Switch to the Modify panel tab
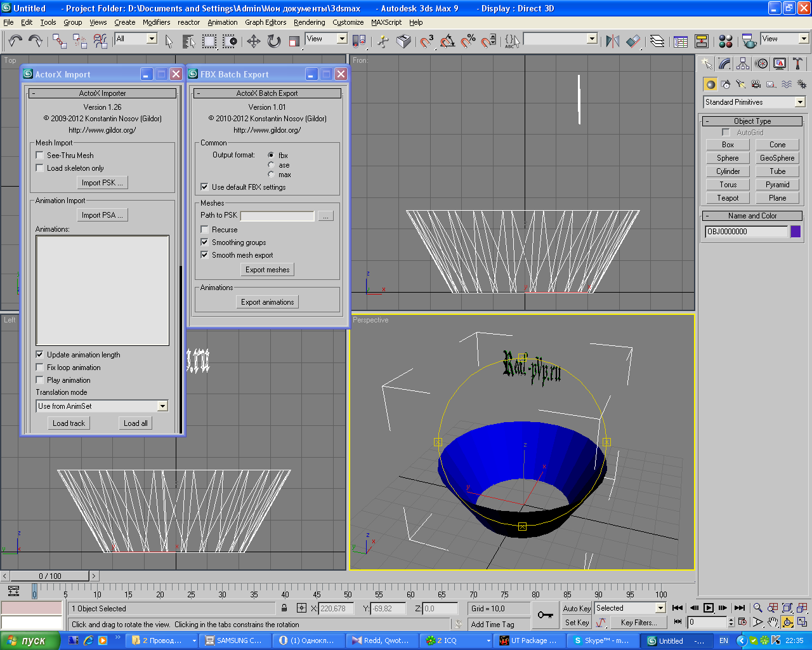This screenshot has width=812, height=650. pyautogui.click(x=724, y=63)
